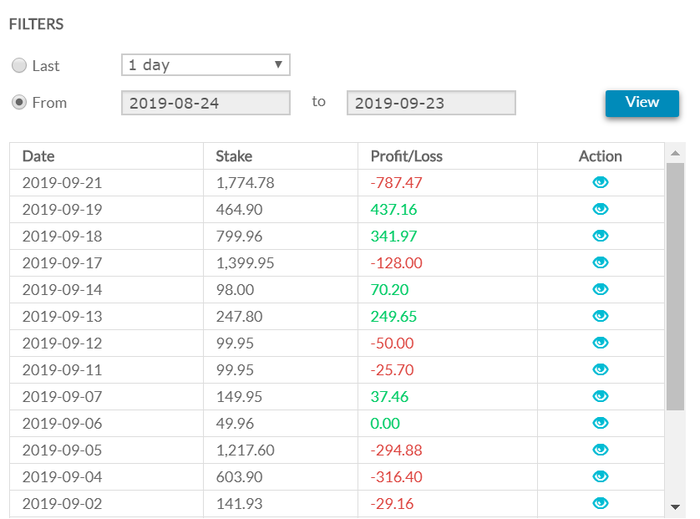Click the scrollbar down arrow

click(675, 507)
